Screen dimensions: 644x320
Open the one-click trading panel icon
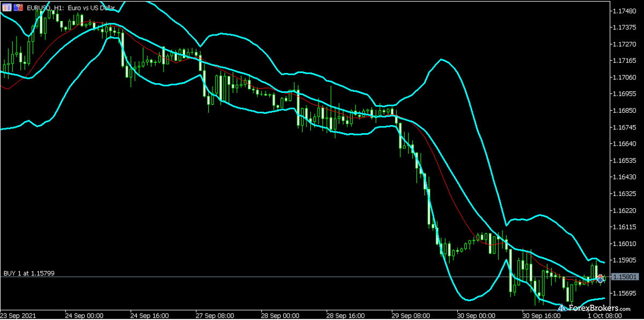point(6,8)
